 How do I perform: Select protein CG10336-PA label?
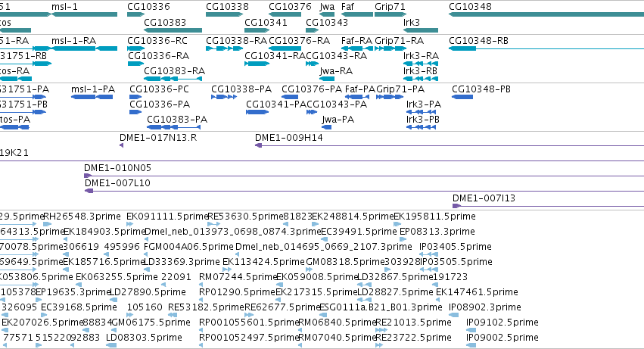point(160,104)
